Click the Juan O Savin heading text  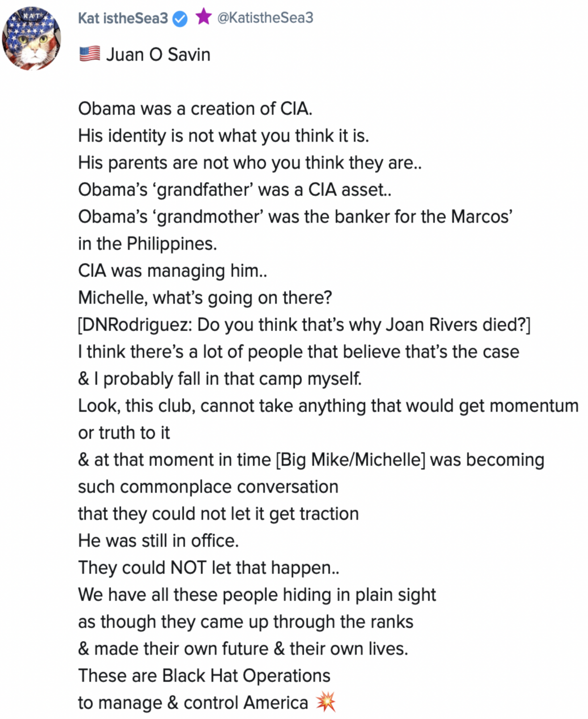158,55
